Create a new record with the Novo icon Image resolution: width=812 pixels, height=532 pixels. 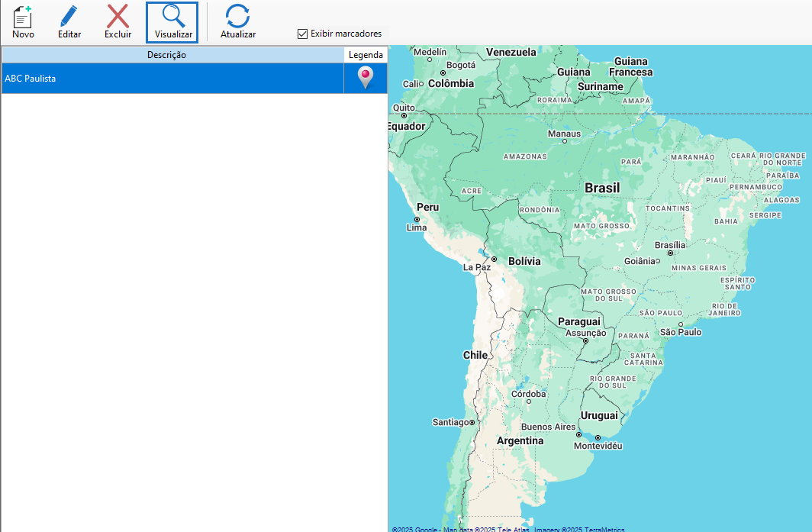click(x=22, y=21)
